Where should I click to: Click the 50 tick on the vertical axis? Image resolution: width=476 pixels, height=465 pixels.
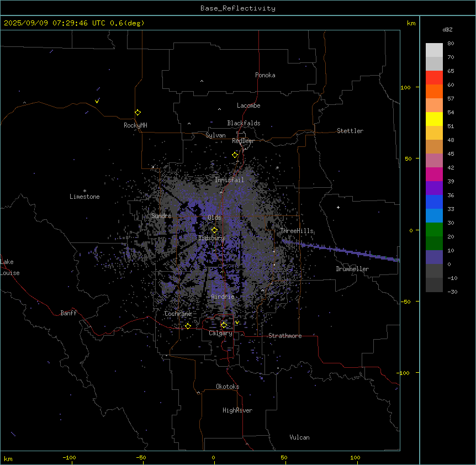pyautogui.click(x=408, y=158)
